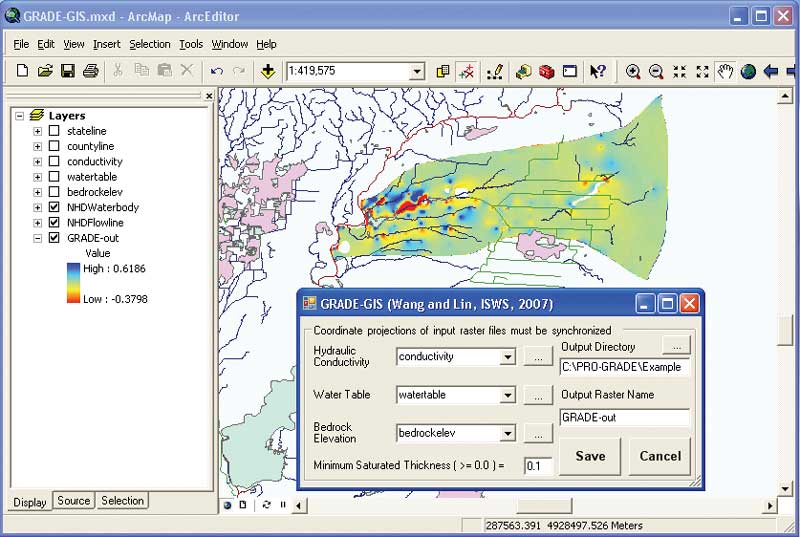Pause drawing with the bottom bar pause icon
The image size is (800, 537).
pos(283,505)
